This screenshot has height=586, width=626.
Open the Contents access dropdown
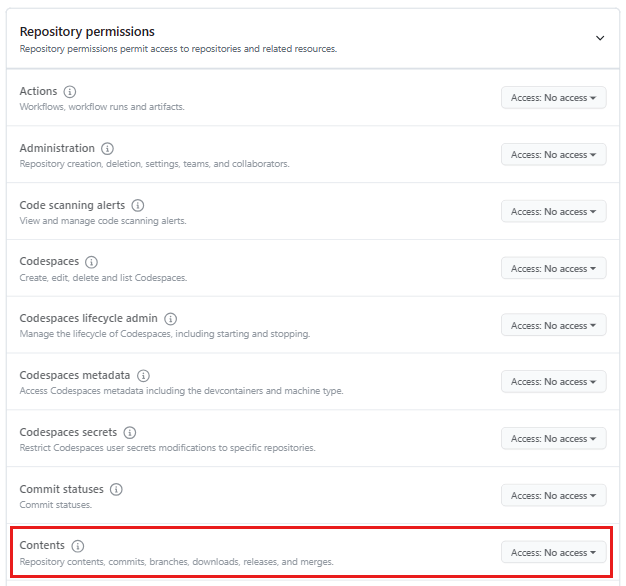pyautogui.click(x=553, y=553)
